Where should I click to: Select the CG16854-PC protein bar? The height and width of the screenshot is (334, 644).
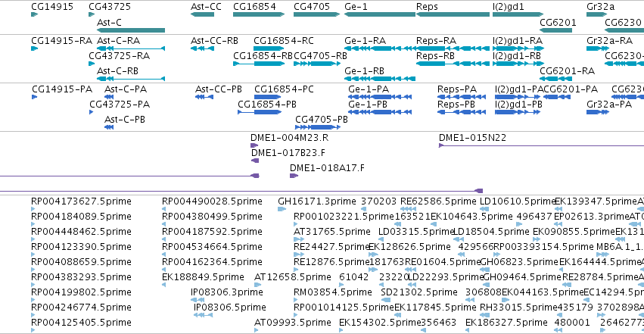point(268,97)
